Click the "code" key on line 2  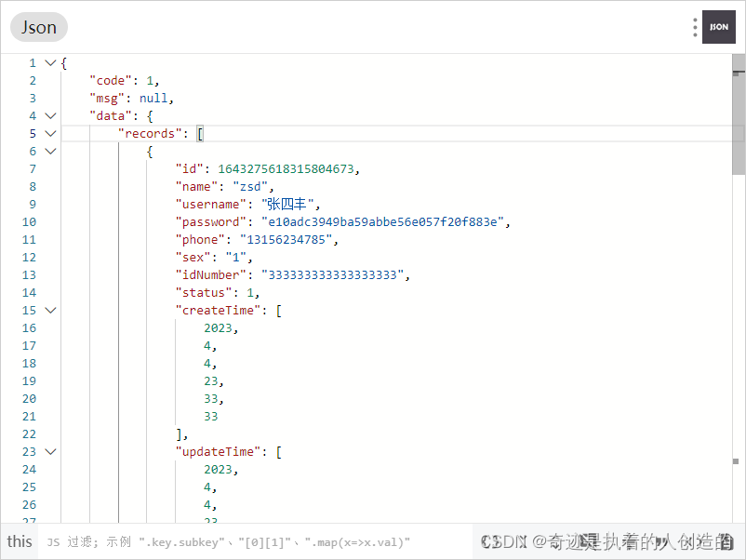tap(111, 80)
